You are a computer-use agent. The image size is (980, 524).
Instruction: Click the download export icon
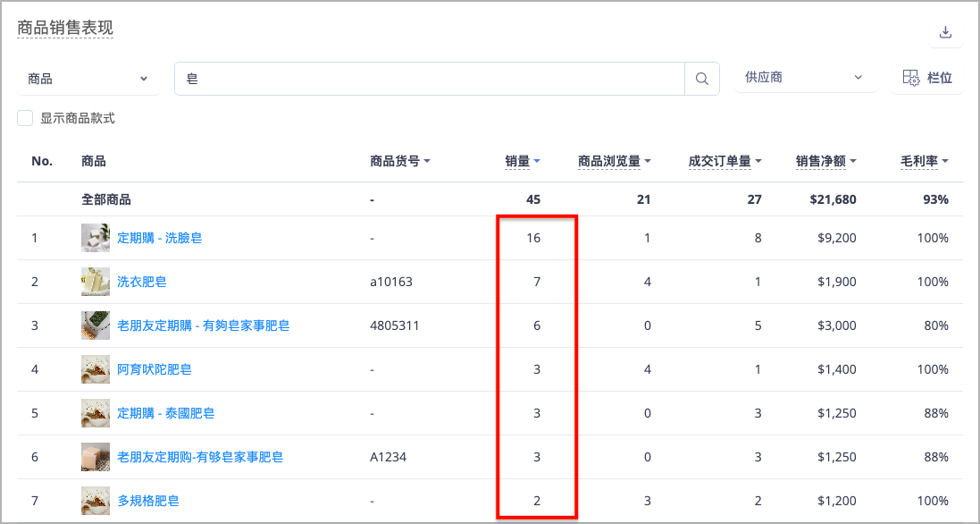point(946,32)
